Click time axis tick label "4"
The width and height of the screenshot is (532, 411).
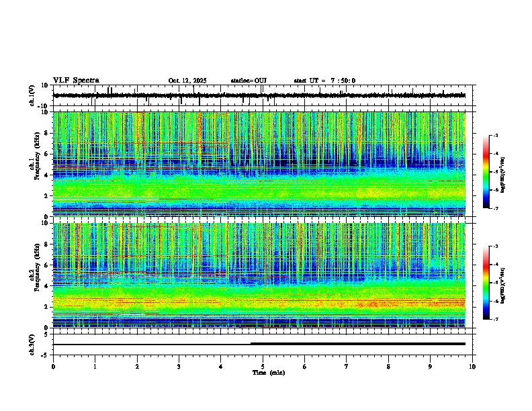tap(221, 367)
